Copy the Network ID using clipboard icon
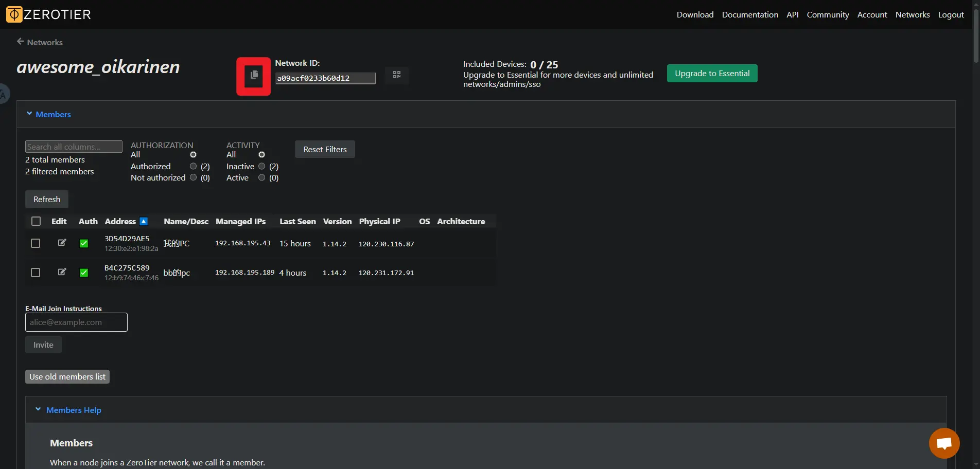Viewport: 980px width, 469px height. (x=254, y=76)
